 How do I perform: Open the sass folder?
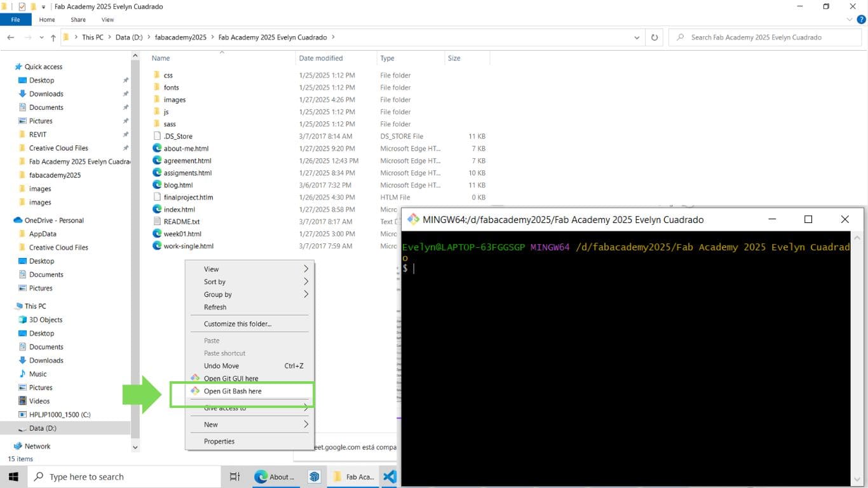tap(170, 124)
